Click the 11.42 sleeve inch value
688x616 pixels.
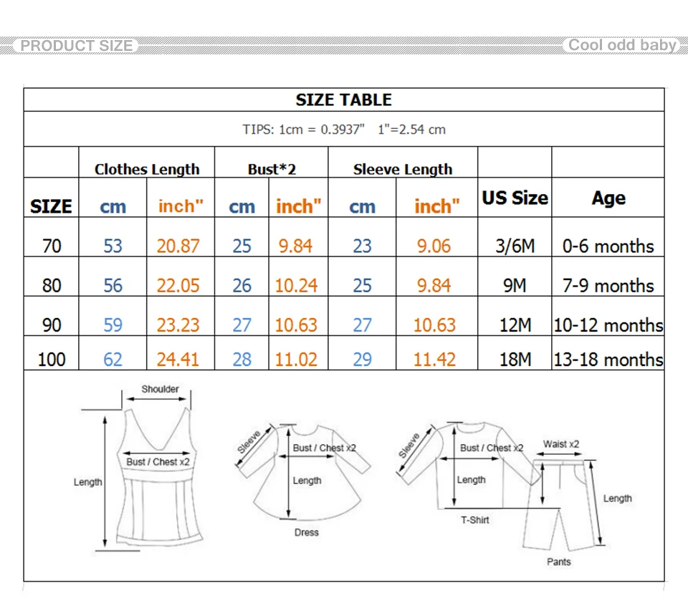pyautogui.click(x=435, y=360)
